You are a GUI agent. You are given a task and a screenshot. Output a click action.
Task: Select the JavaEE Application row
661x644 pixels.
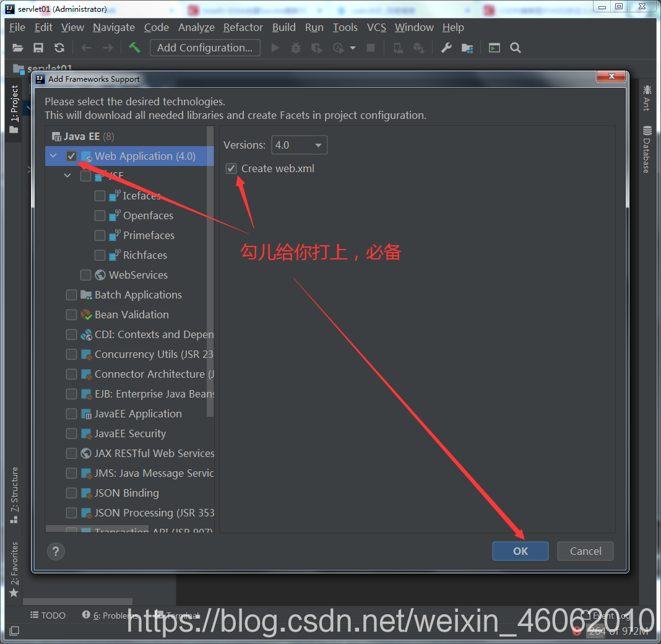[x=129, y=414]
